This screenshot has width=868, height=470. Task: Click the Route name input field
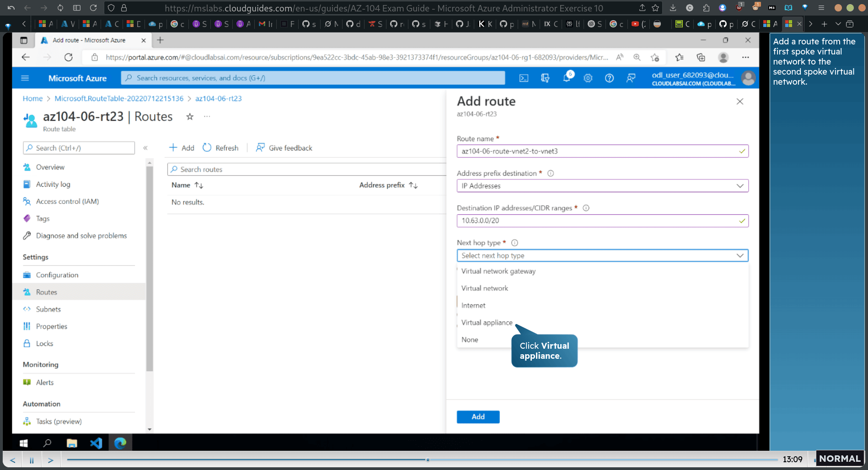tap(602, 151)
